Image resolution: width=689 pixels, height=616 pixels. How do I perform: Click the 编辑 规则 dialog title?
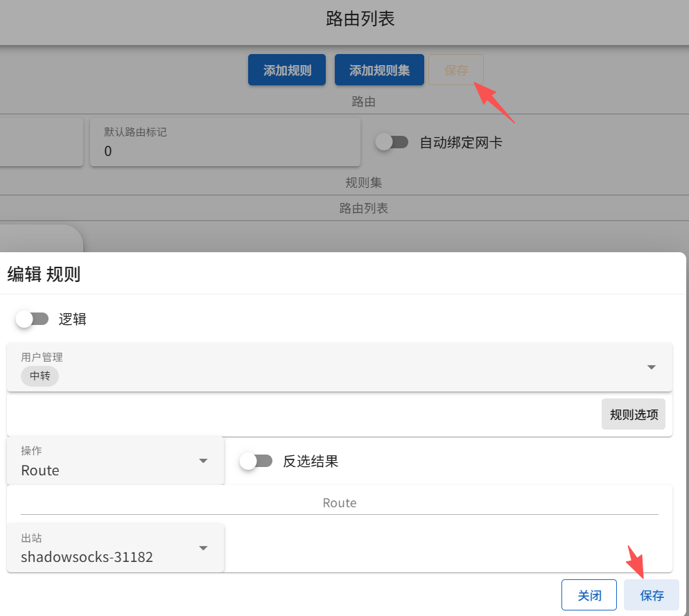44,274
